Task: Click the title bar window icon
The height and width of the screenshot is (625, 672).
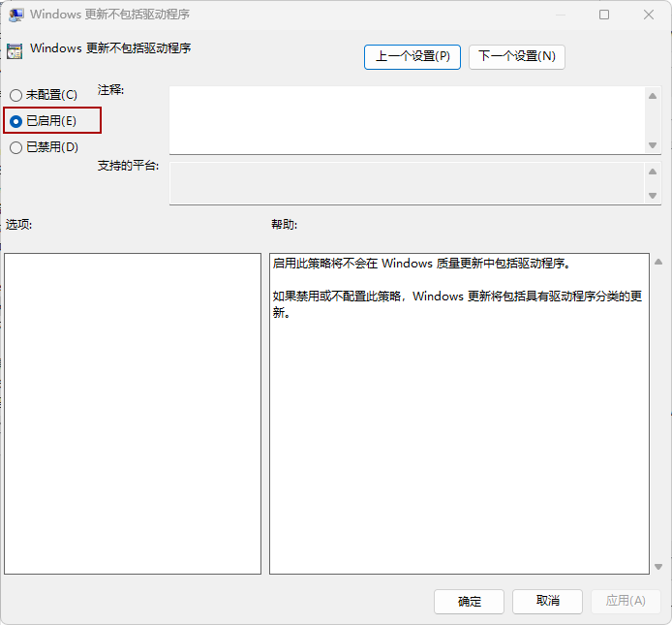Action: (15, 15)
